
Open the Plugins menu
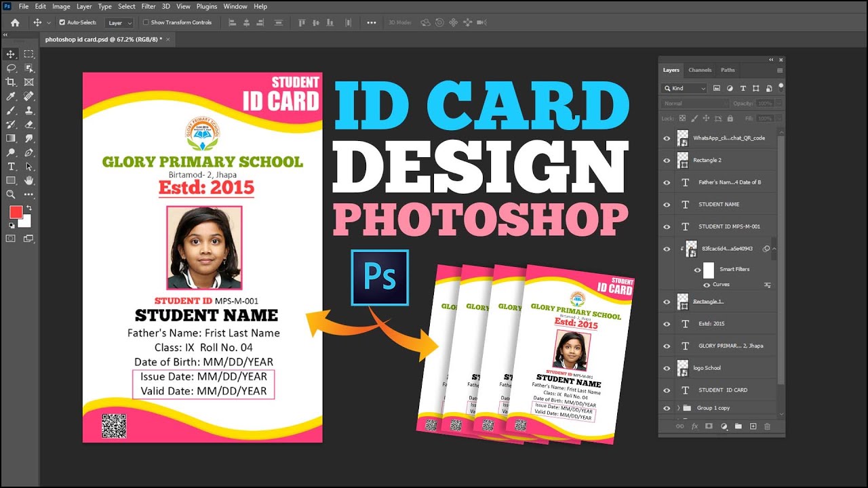click(207, 6)
